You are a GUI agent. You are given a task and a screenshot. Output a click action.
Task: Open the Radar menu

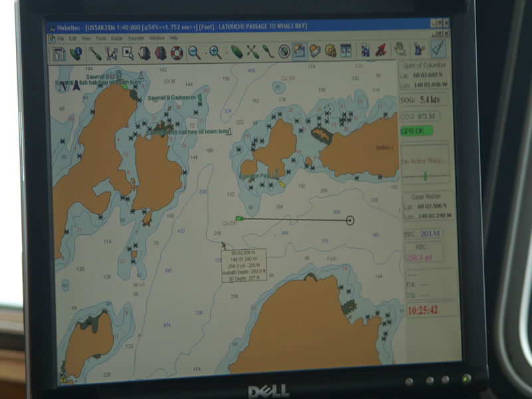pos(117,39)
